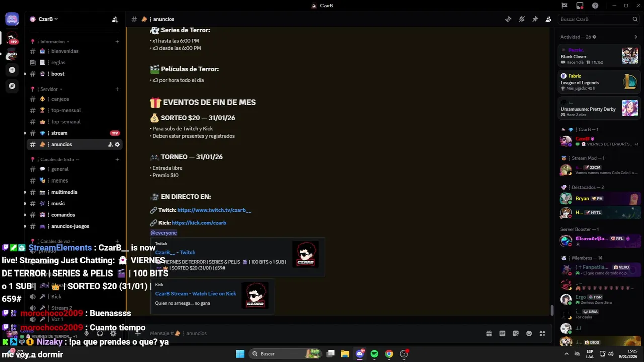The width and height of the screenshot is (644, 362).
Task: Show pinned messages in anuncios
Action: click(535, 19)
